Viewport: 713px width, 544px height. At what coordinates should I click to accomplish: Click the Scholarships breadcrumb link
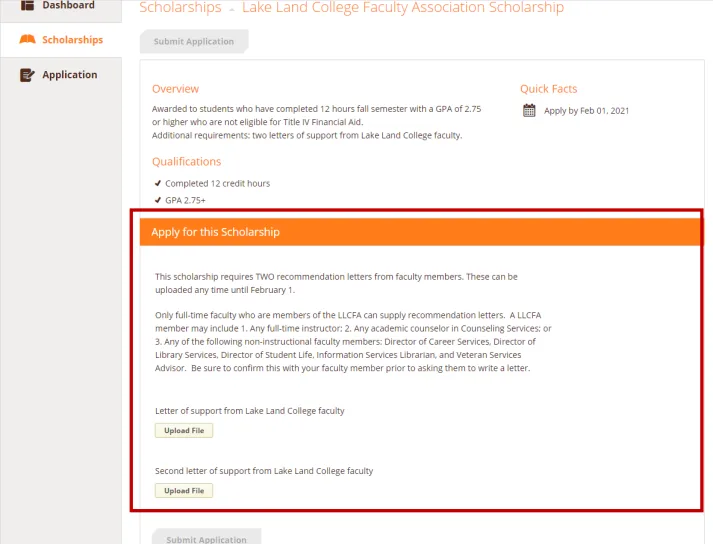(x=180, y=7)
